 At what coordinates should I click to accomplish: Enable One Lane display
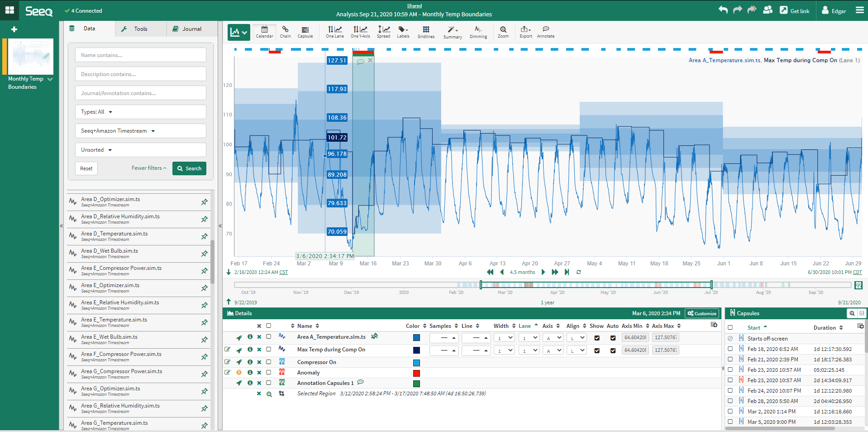[x=334, y=32]
